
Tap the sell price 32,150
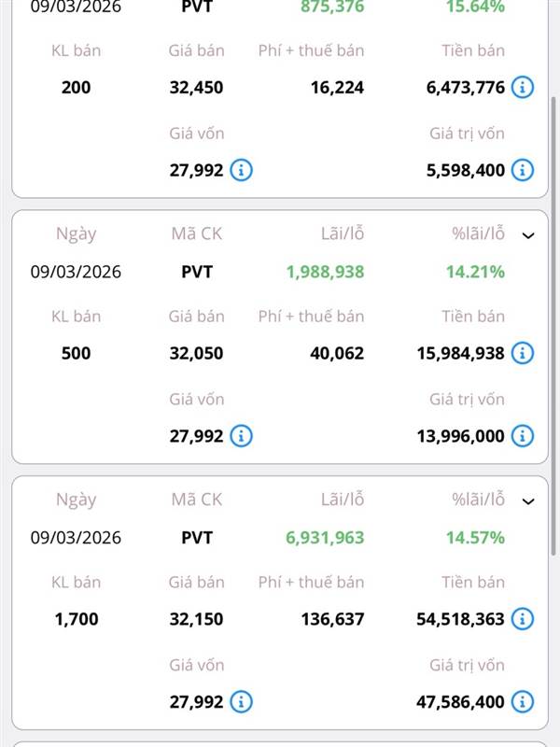pyautogui.click(x=197, y=619)
